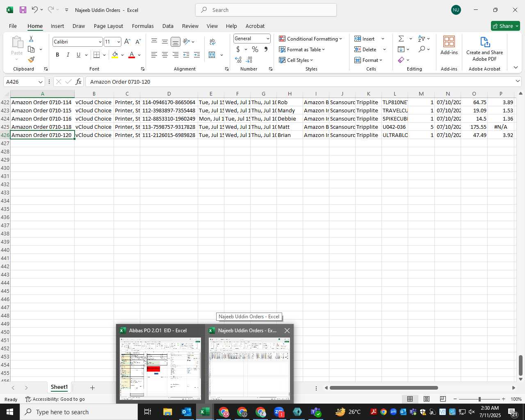This screenshot has height=420, width=525.
Task: Click the Merge & Center icon
Action: (212, 55)
